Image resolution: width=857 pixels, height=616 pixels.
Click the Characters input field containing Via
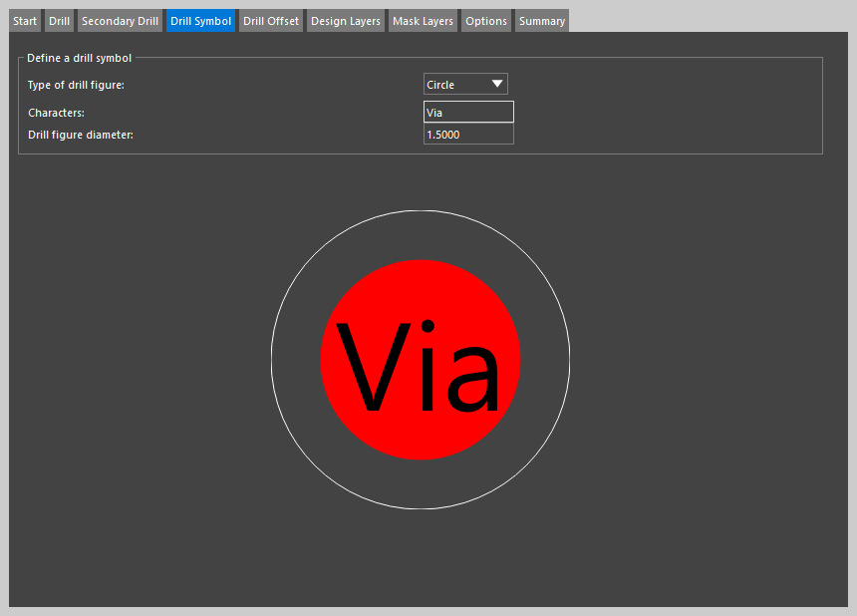coord(468,113)
